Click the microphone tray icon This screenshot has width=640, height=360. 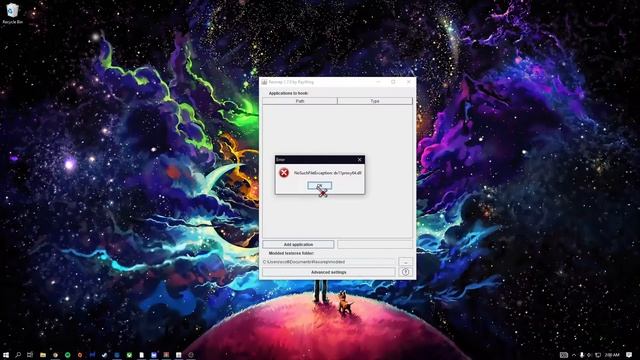click(582, 355)
